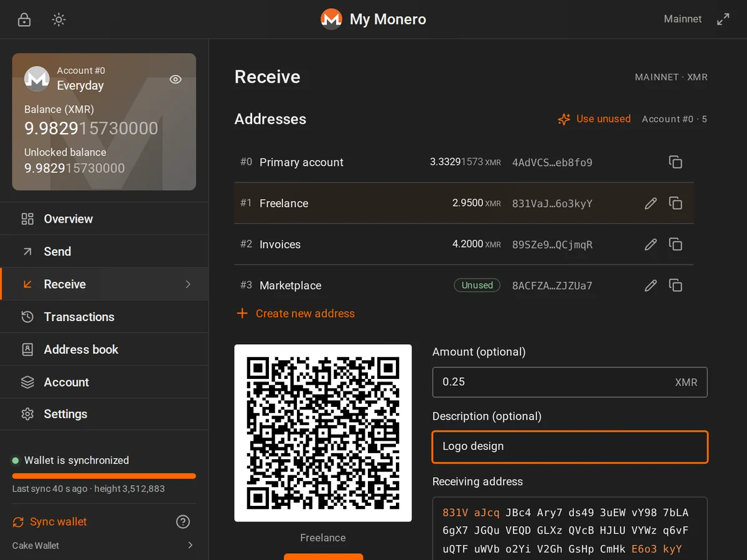Edit the Freelance address label
The image size is (747, 560).
click(x=651, y=203)
